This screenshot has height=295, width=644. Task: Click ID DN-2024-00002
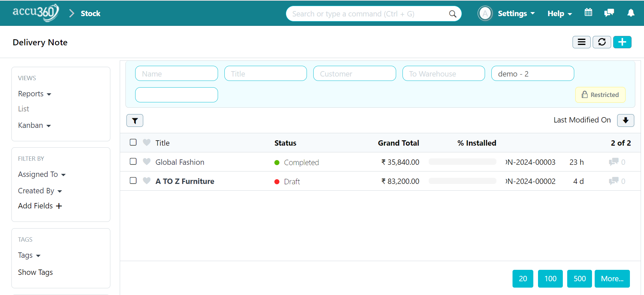530,181
